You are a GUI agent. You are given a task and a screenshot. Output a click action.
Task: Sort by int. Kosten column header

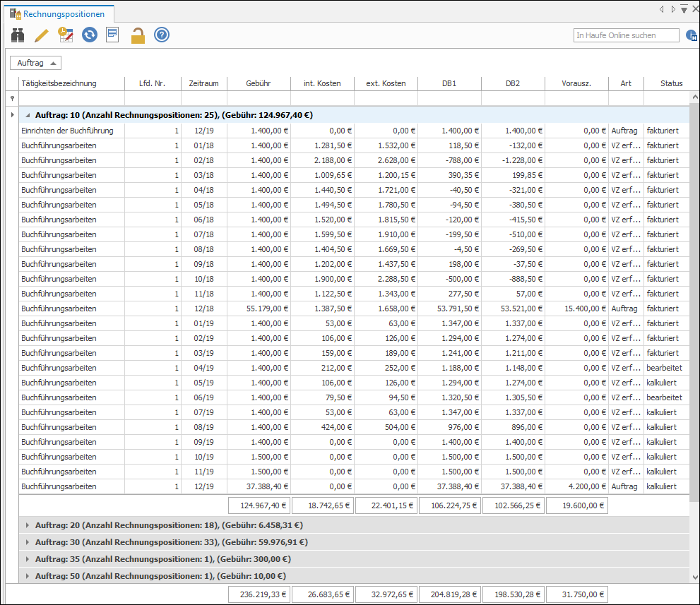point(322,83)
